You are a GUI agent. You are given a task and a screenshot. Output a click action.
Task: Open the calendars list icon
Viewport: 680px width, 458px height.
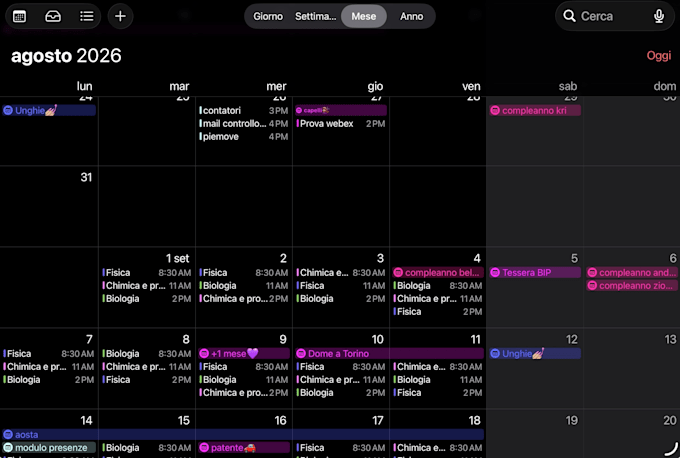20,16
